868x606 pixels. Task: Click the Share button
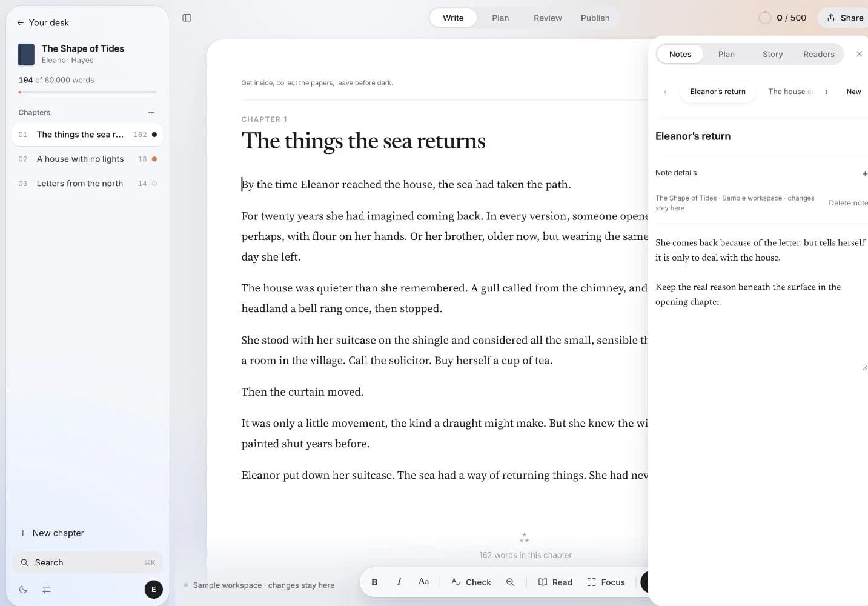click(x=845, y=18)
